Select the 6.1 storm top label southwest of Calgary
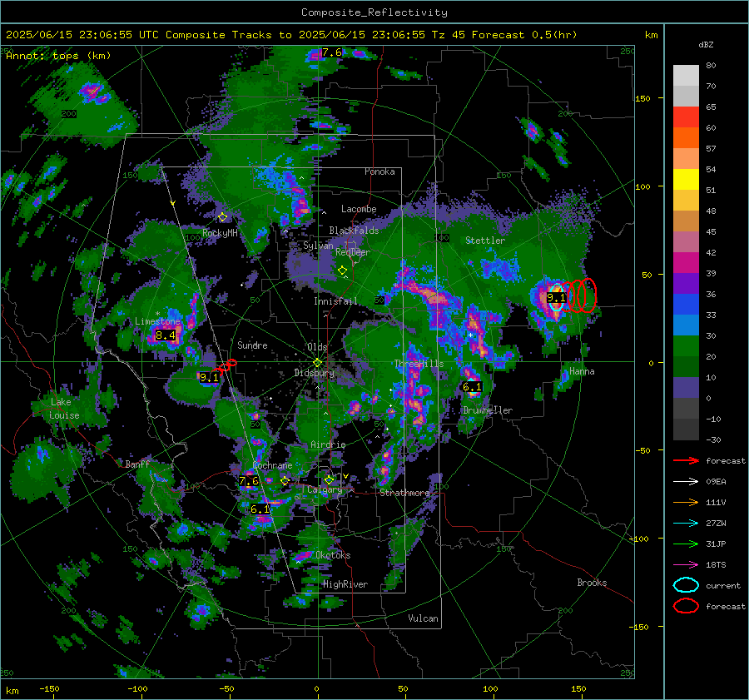The height and width of the screenshot is (700, 749). [x=260, y=509]
